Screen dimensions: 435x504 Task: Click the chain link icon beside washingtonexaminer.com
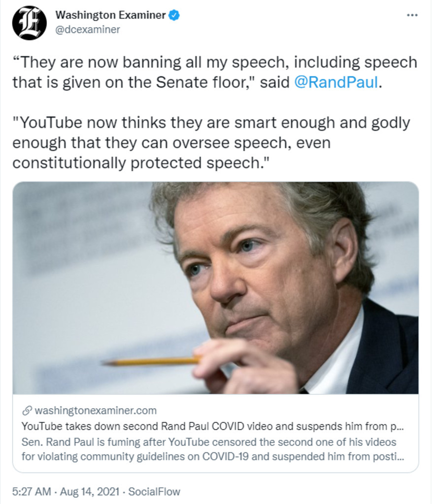tap(27, 410)
